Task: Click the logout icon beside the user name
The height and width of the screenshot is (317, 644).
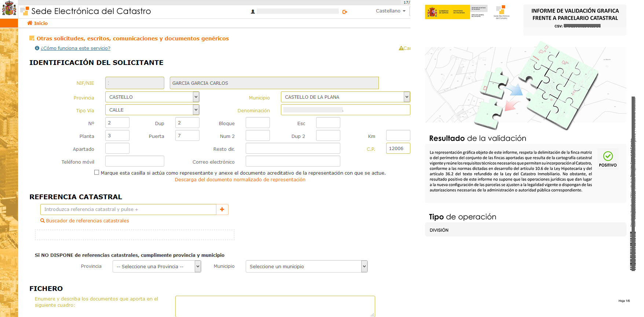Action: (345, 12)
